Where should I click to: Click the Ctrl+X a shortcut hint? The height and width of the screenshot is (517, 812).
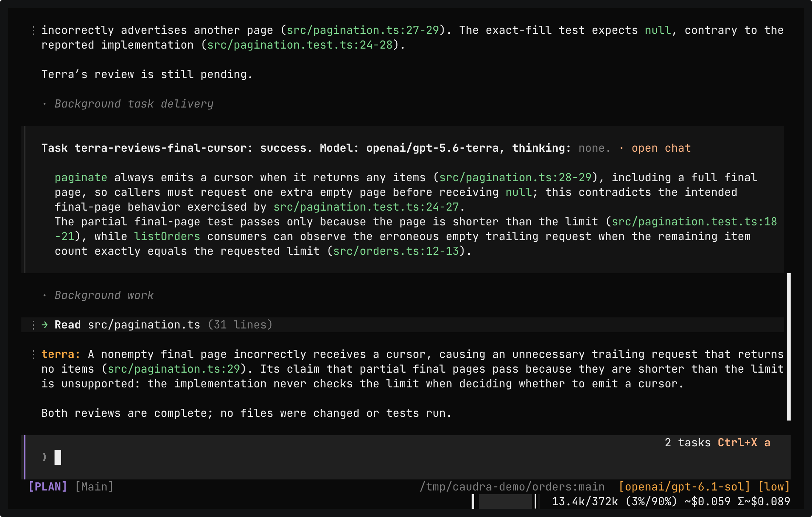pos(744,443)
